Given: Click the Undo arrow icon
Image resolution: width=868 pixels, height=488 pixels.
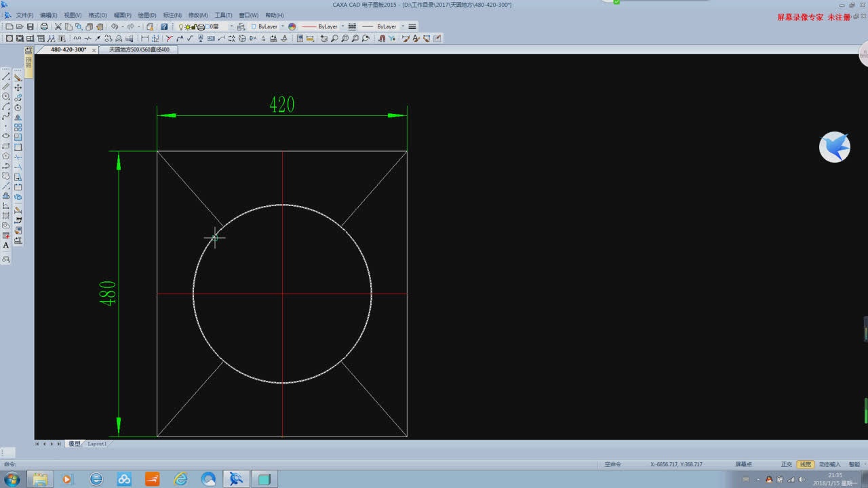Looking at the screenshot, I should [x=115, y=26].
